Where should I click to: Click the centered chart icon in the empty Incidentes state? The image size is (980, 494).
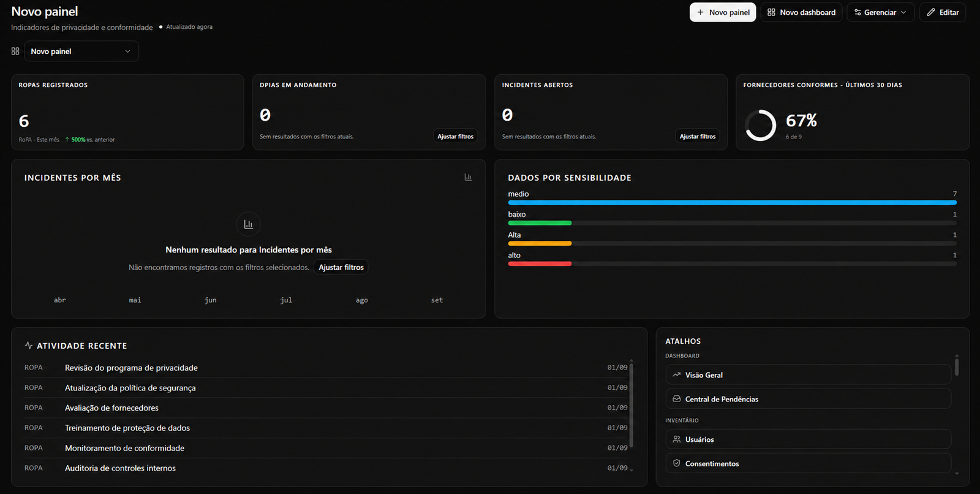tap(248, 224)
